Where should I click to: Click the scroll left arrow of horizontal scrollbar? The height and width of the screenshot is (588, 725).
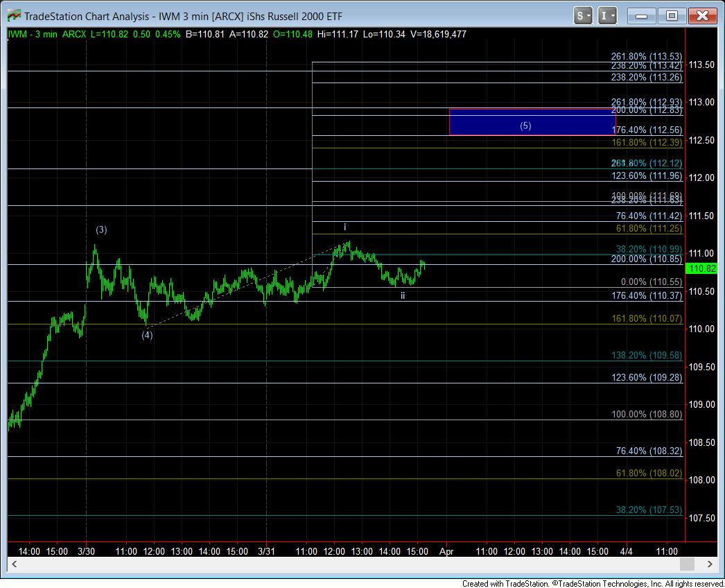(15, 564)
